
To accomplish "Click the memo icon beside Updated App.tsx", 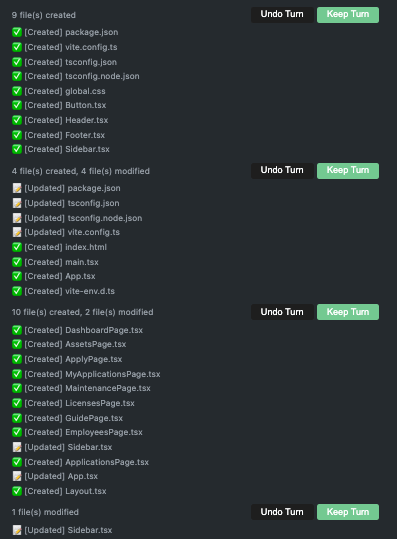I will coord(17,476).
